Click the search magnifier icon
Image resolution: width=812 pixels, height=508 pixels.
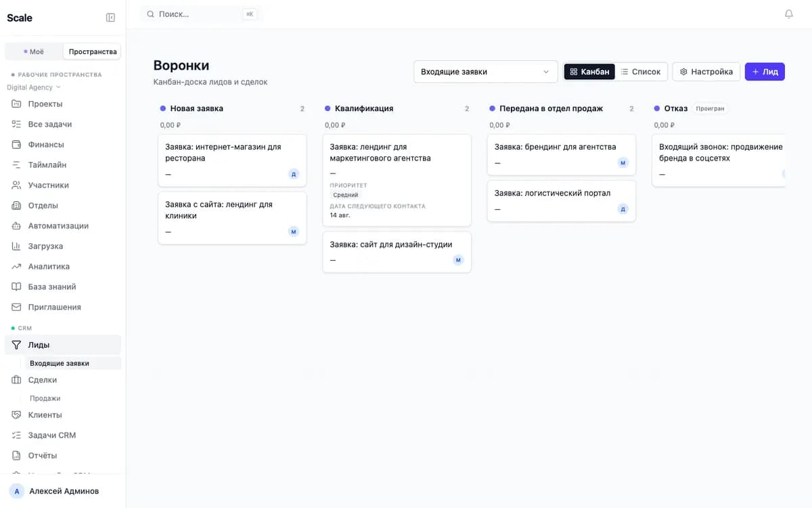150,14
